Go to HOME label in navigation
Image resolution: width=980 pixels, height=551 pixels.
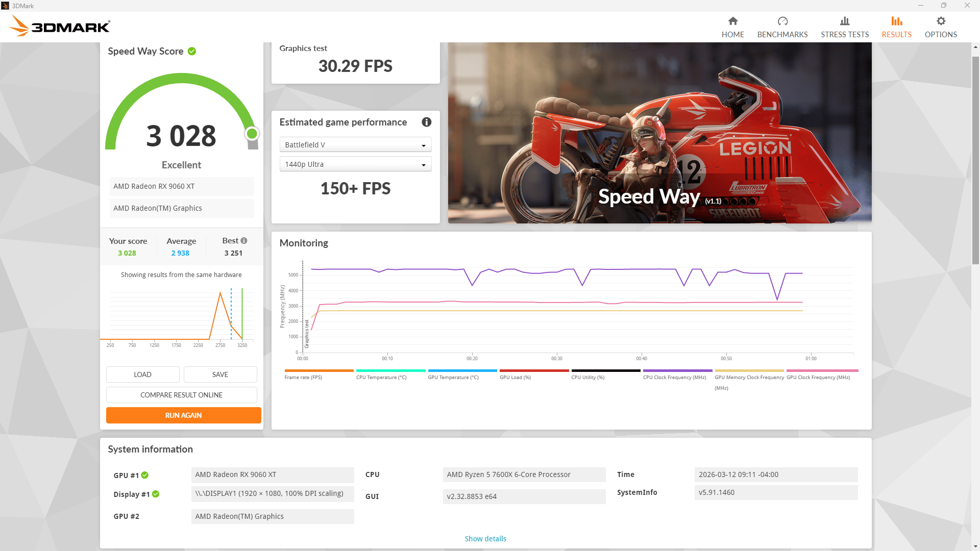coord(732,35)
